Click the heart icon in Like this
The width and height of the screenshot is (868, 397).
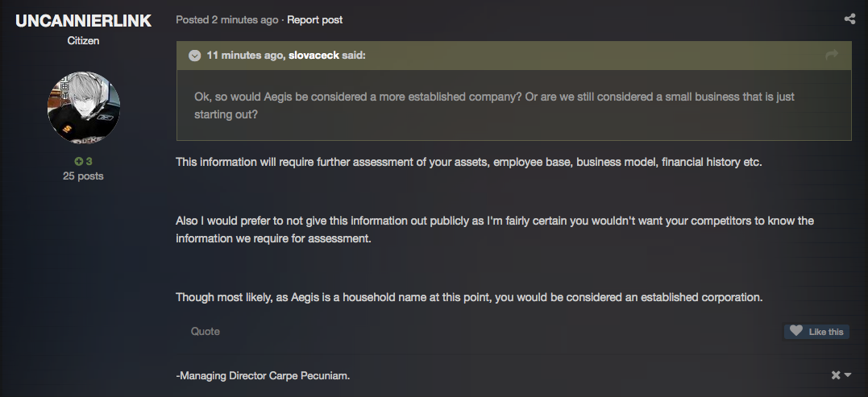click(x=796, y=331)
